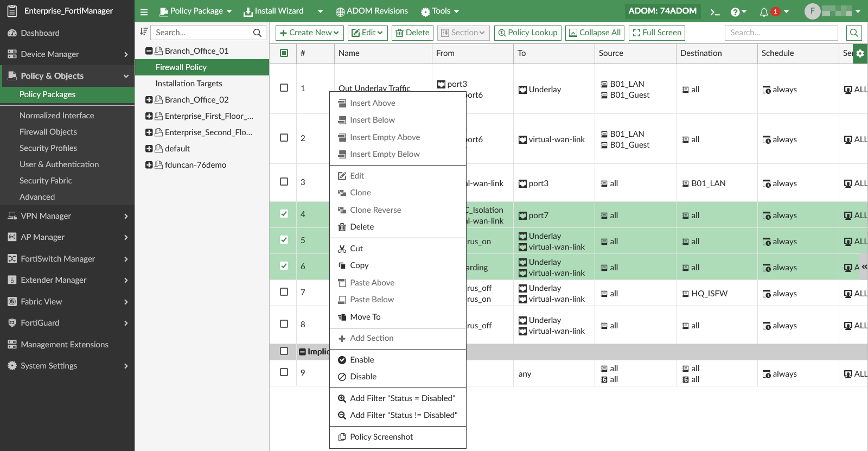Image resolution: width=868 pixels, height=451 pixels.
Task: Click the Dashboard sidebar icon
Action: (12, 33)
